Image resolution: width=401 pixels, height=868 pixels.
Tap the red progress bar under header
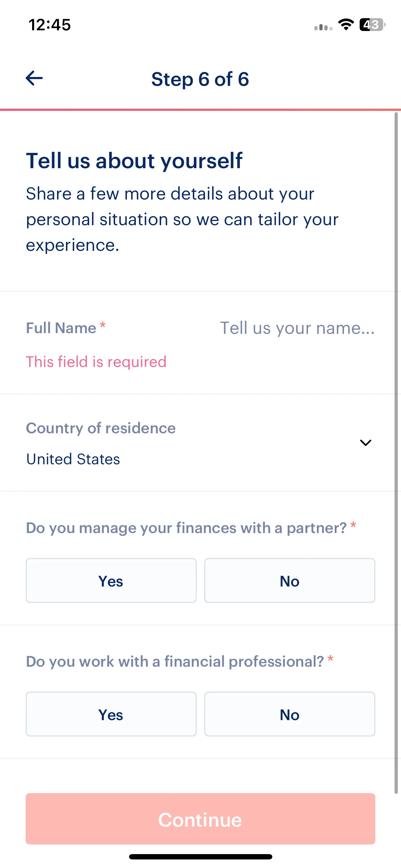(200, 109)
